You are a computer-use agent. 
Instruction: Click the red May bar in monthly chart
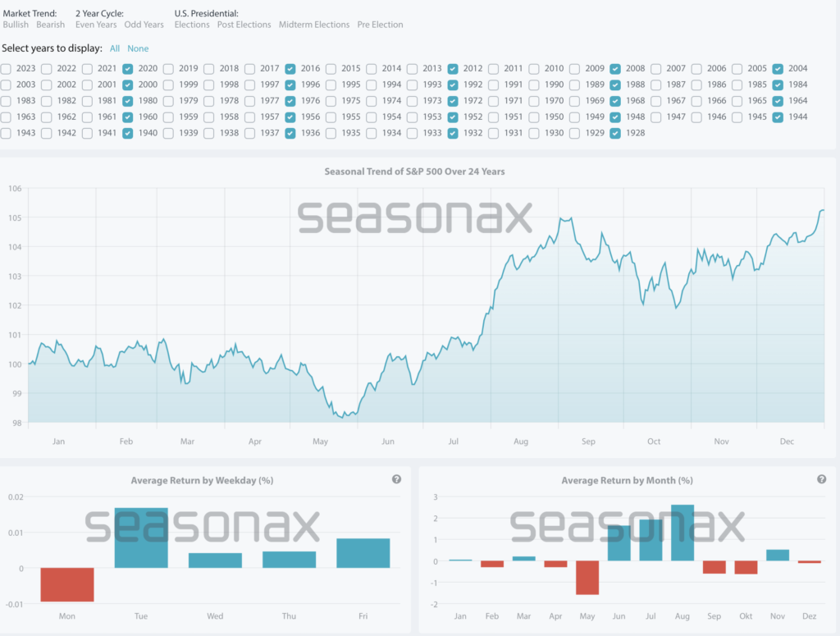[587, 578]
